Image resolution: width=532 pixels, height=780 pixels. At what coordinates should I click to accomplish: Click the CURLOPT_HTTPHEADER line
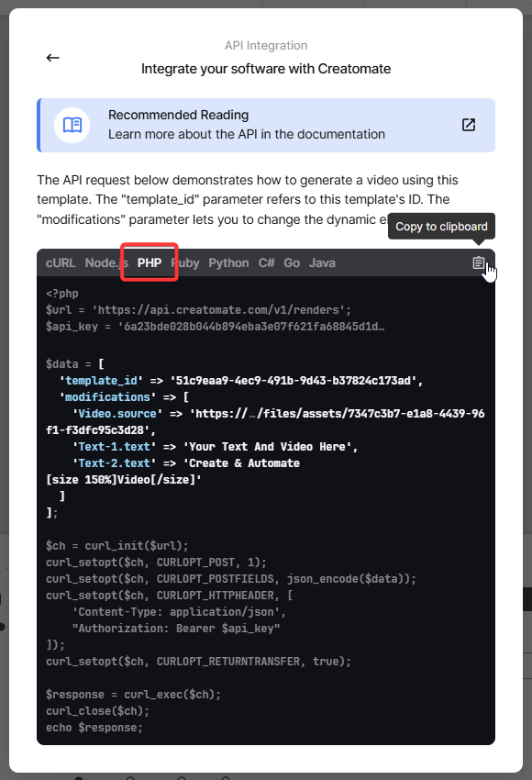point(169,595)
